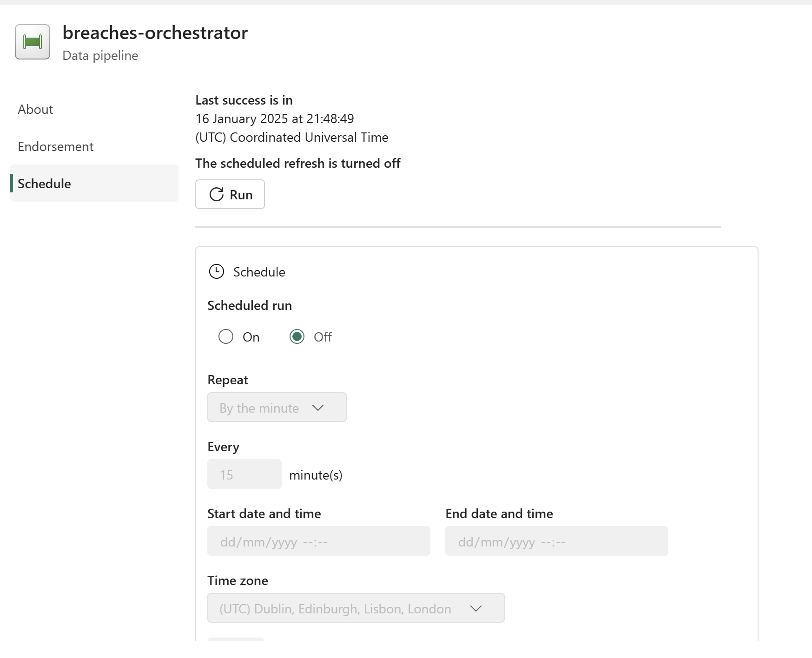Open the About section
Image resolution: width=812 pixels, height=658 pixels.
click(x=35, y=109)
